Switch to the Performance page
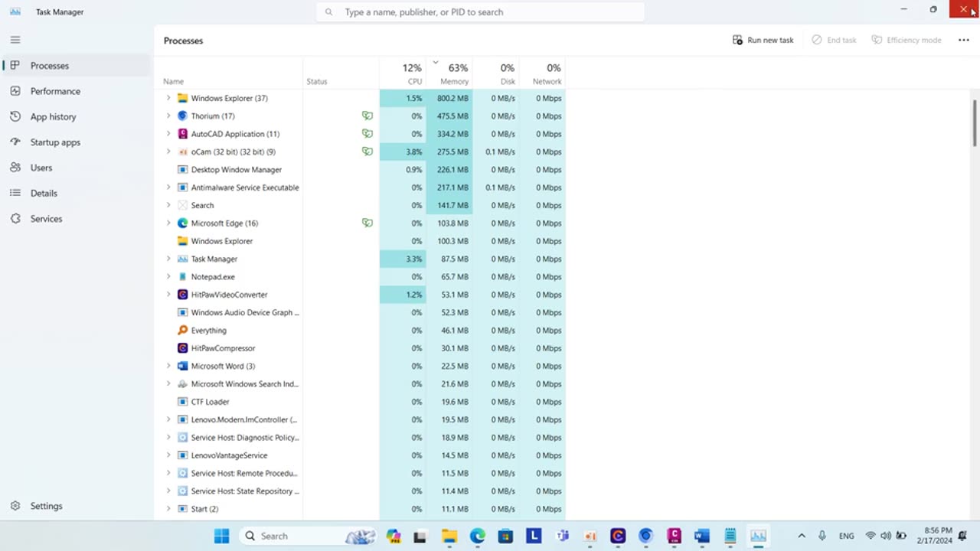The width and height of the screenshot is (980, 551). tap(77, 91)
